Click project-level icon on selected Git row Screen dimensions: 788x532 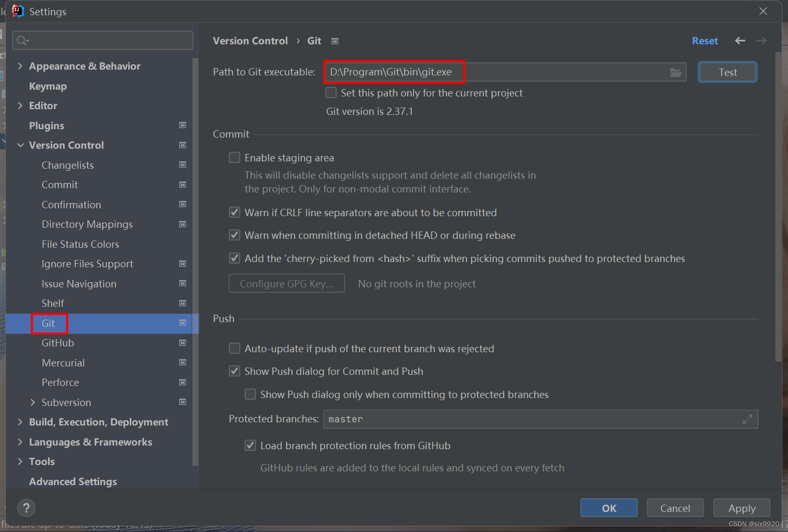click(183, 323)
